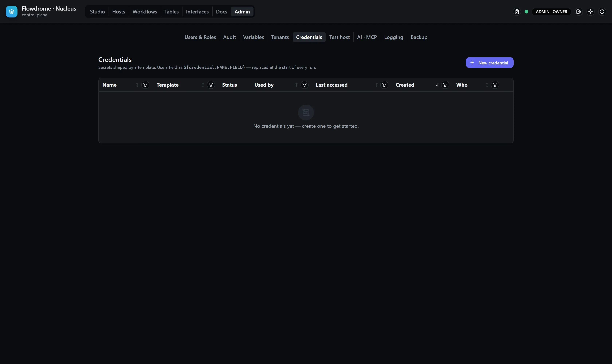The image size is (612, 364).
Task: Click the 'control plane' subtitle
Action: click(34, 15)
